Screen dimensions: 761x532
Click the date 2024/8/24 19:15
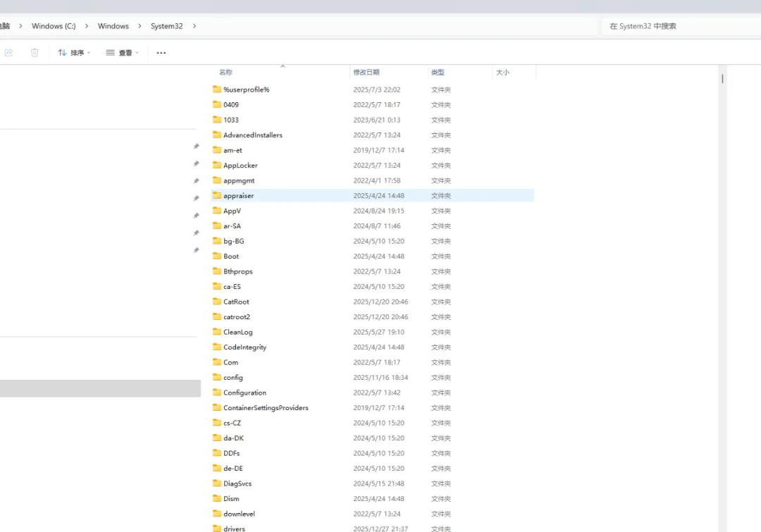[378, 211]
